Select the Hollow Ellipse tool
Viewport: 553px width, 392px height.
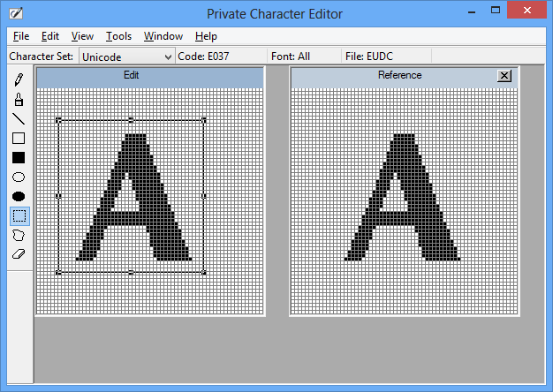pyautogui.click(x=19, y=177)
